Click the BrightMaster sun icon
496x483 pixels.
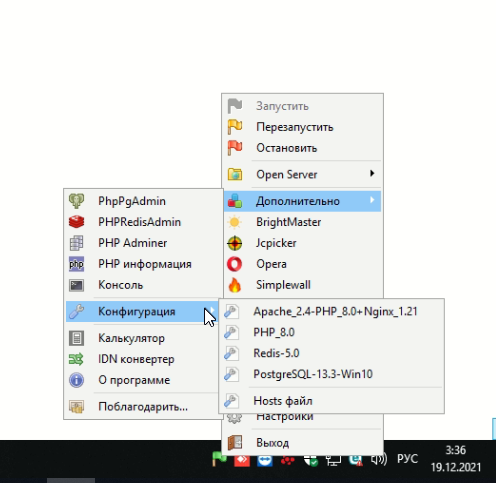point(235,222)
